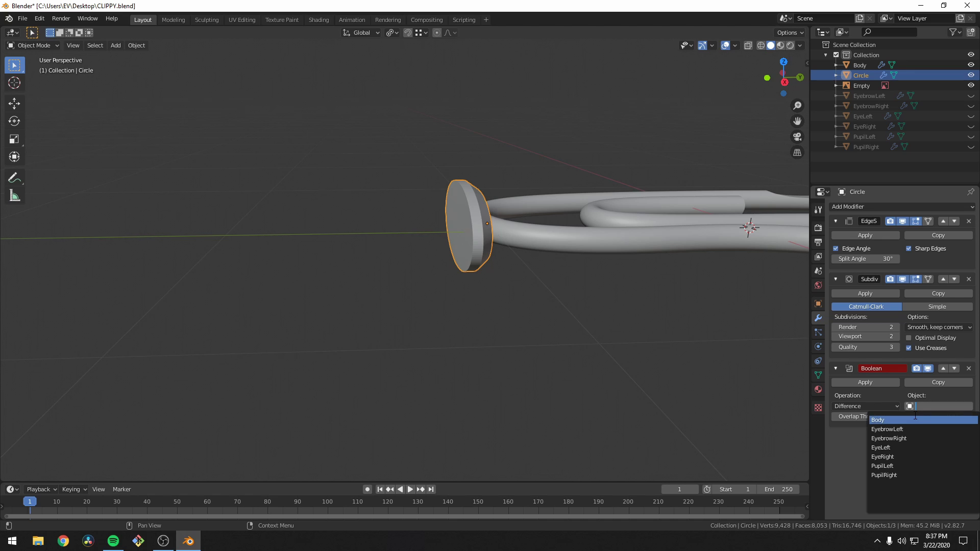Open the Render Properties camera tab
Image resolution: width=980 pixels, height=551 pixels.
tap(818, 228)
